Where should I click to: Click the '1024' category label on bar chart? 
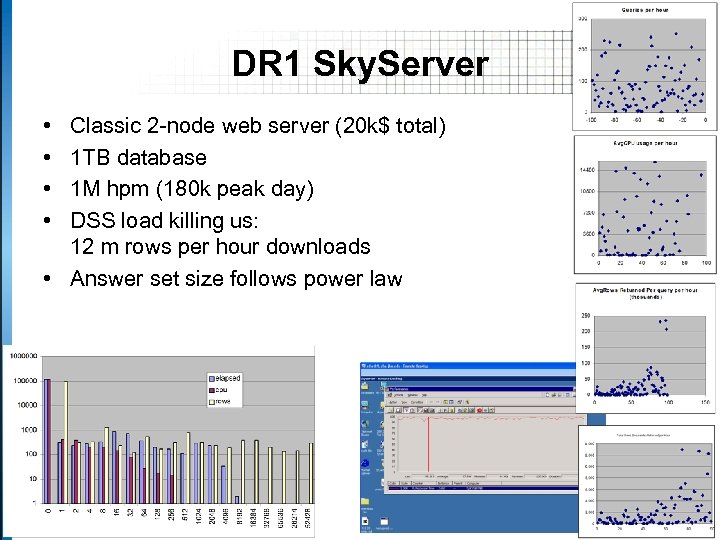click(x=198, y=516)
